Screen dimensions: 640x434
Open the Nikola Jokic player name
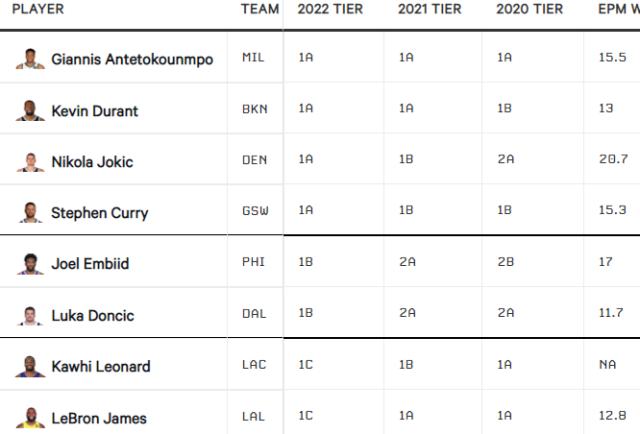click(92, 162)
